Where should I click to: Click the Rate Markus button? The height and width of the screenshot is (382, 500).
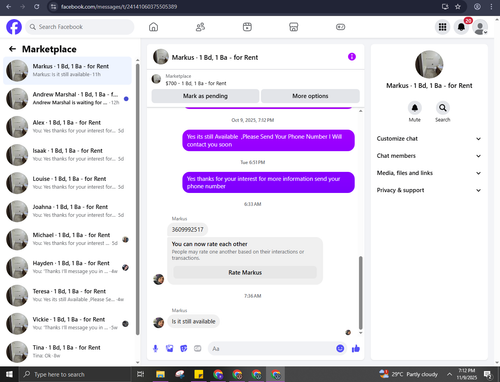245,272
